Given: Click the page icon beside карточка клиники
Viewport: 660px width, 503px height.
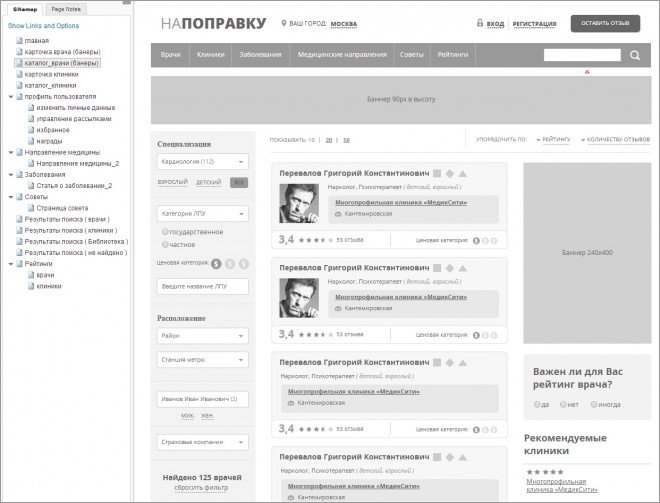Looking at the screenshot, I should pos(19,74).
